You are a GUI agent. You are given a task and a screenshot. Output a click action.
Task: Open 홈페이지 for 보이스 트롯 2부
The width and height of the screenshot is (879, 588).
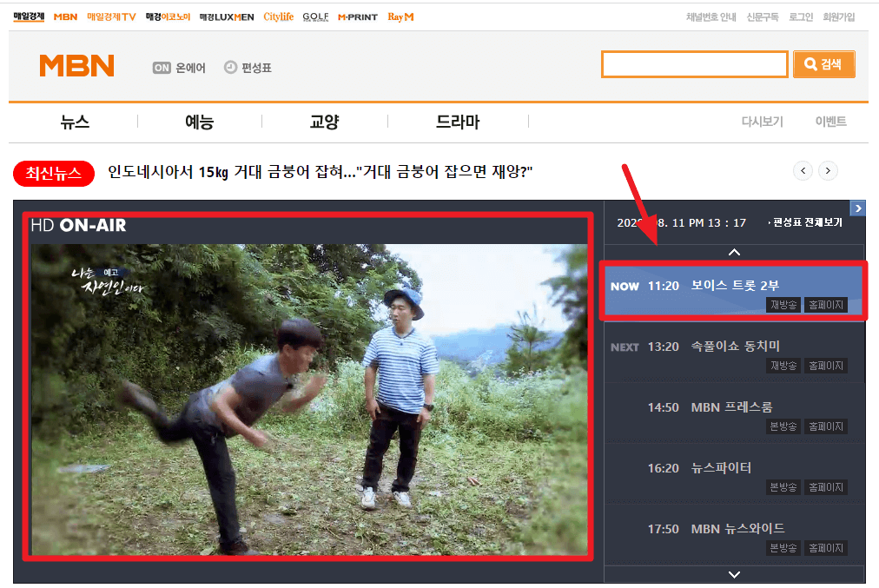(x=826, y=305)
